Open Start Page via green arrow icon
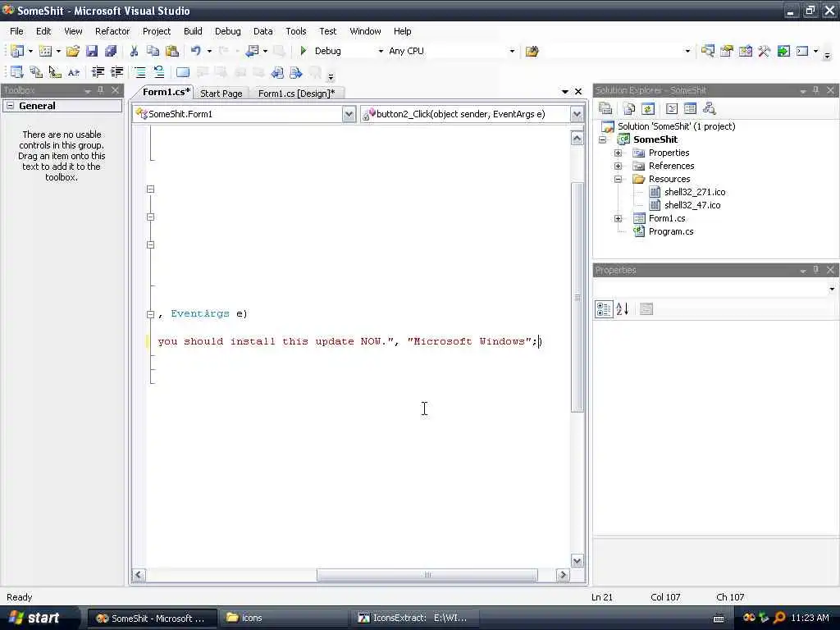 [783, 51]
